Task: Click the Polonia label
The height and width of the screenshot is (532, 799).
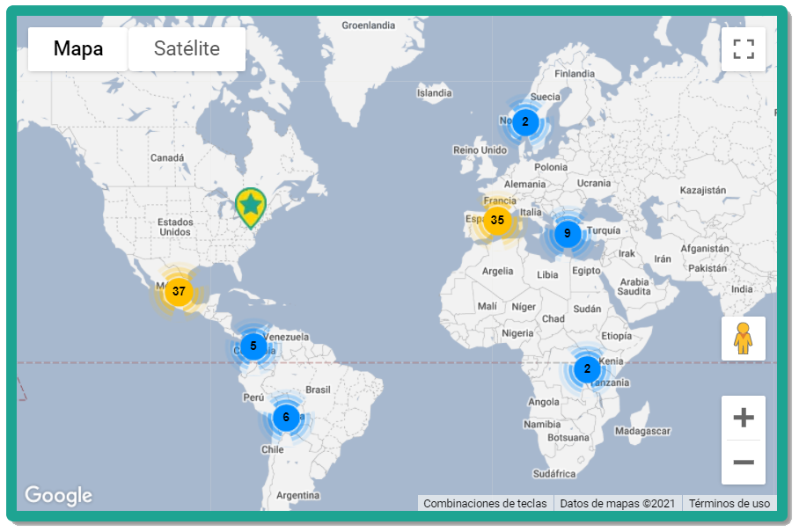Action: (551, 167)
